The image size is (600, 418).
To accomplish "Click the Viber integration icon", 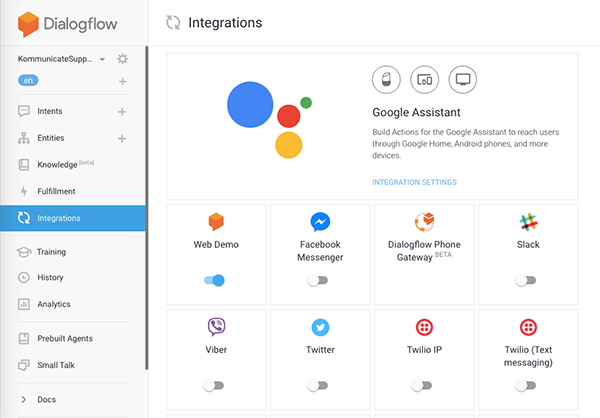I will 216,327.
